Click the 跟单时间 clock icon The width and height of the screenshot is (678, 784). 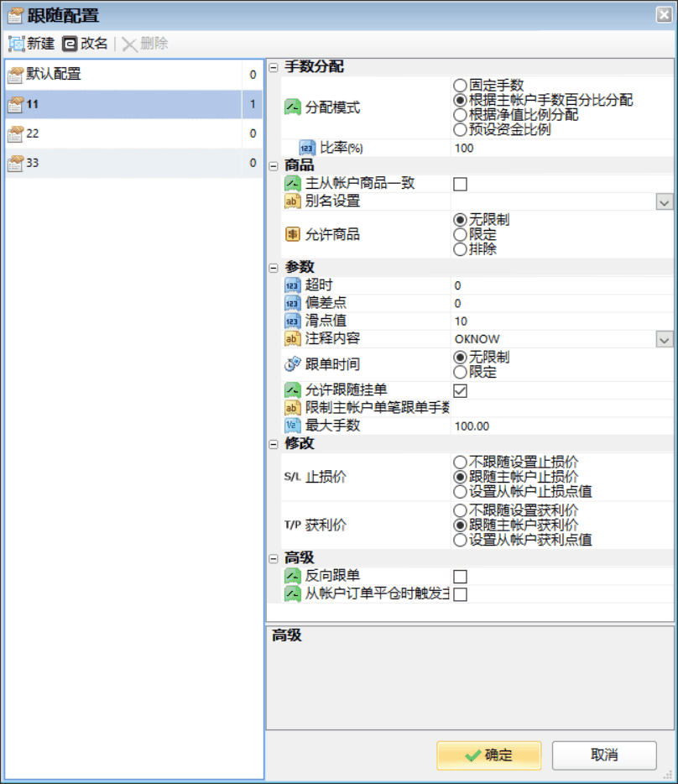click(292, 364)
